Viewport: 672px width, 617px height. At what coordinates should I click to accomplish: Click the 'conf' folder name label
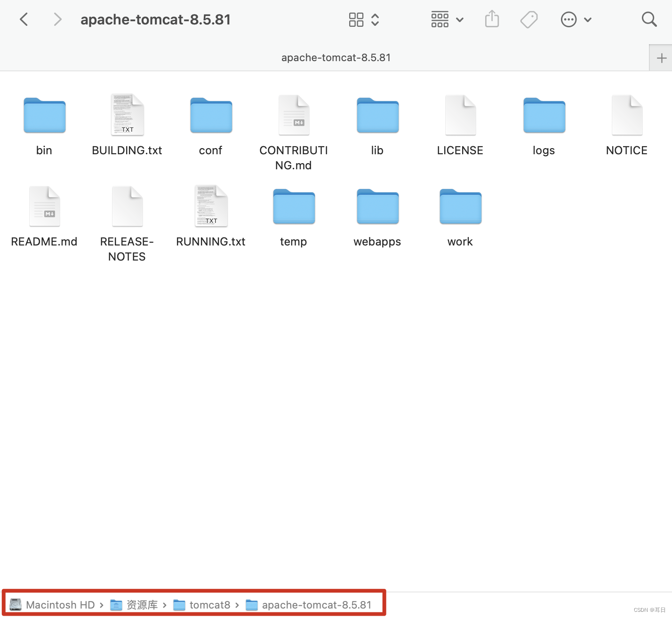[210, 150]
